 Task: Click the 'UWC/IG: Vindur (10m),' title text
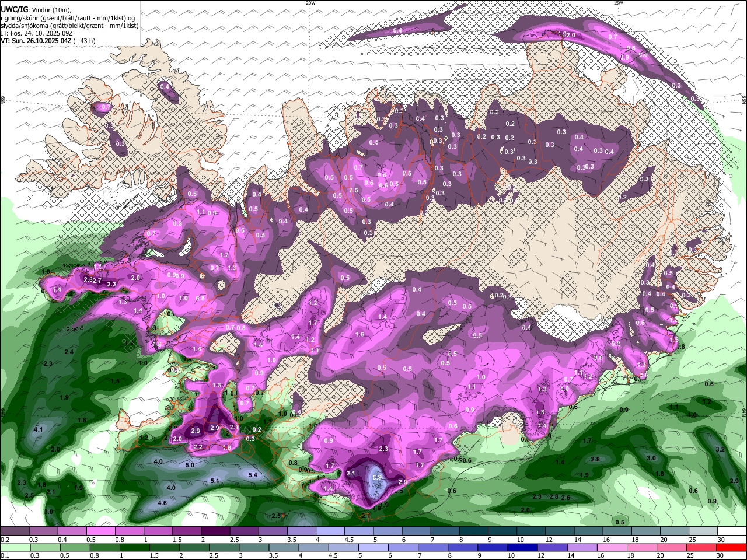(36, 10)
